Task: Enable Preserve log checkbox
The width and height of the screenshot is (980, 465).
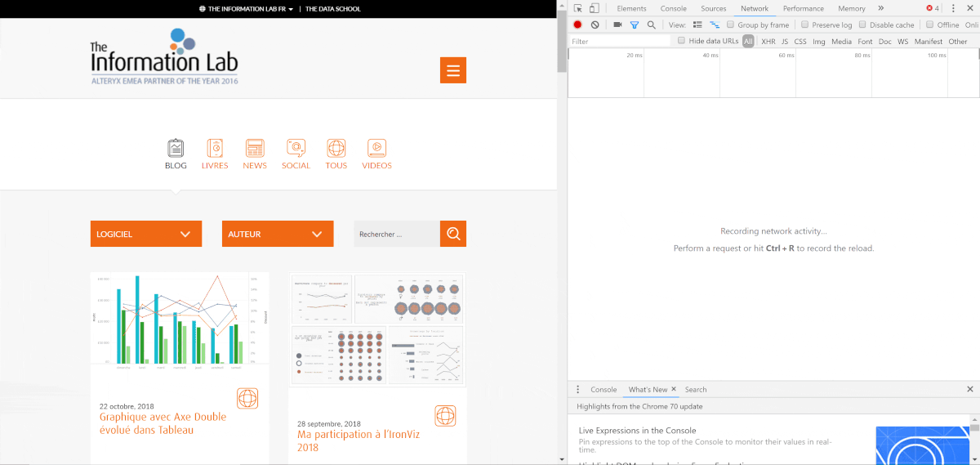Action: point(804,25)
